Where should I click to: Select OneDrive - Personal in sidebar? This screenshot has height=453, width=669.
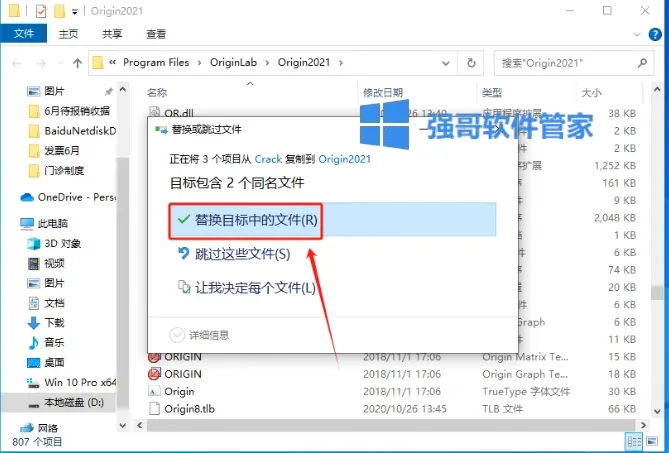(x=67, y=197)
